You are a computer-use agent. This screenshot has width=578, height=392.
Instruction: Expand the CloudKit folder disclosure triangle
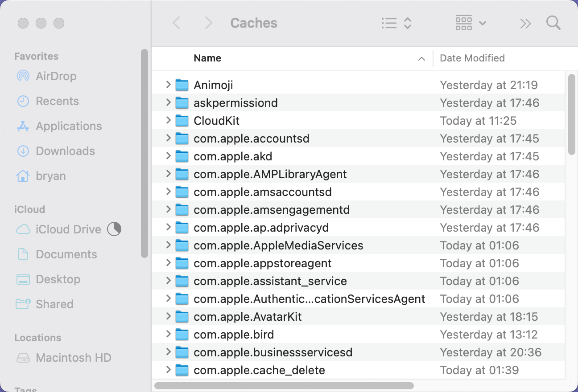168,120
